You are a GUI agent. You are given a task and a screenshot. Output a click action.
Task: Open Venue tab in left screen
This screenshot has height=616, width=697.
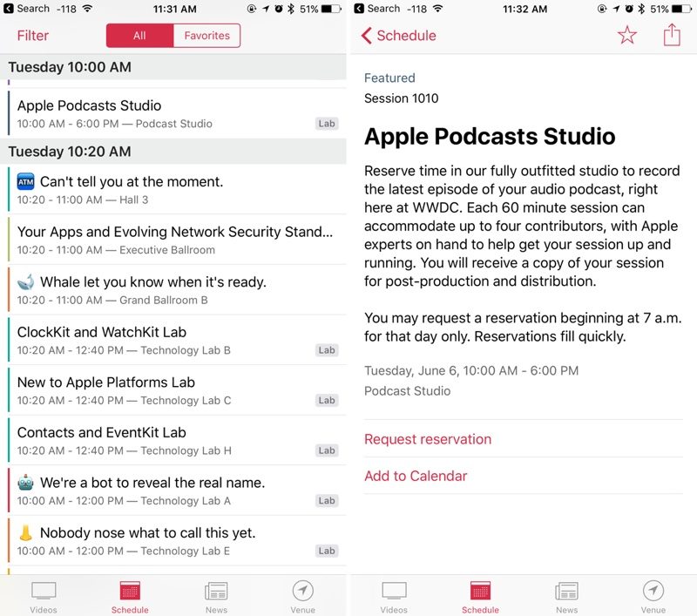coord(302,597)
